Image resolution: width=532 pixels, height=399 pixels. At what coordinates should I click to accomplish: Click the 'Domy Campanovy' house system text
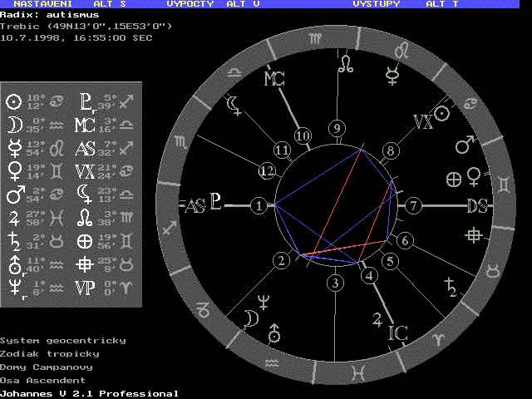(x=46, y=367)
